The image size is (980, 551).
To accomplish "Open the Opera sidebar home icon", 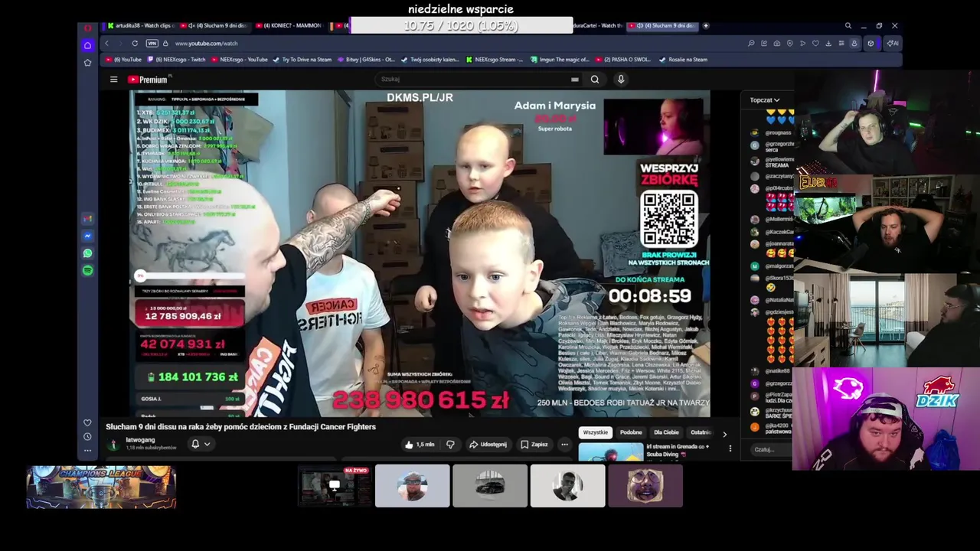I will 87,45.
